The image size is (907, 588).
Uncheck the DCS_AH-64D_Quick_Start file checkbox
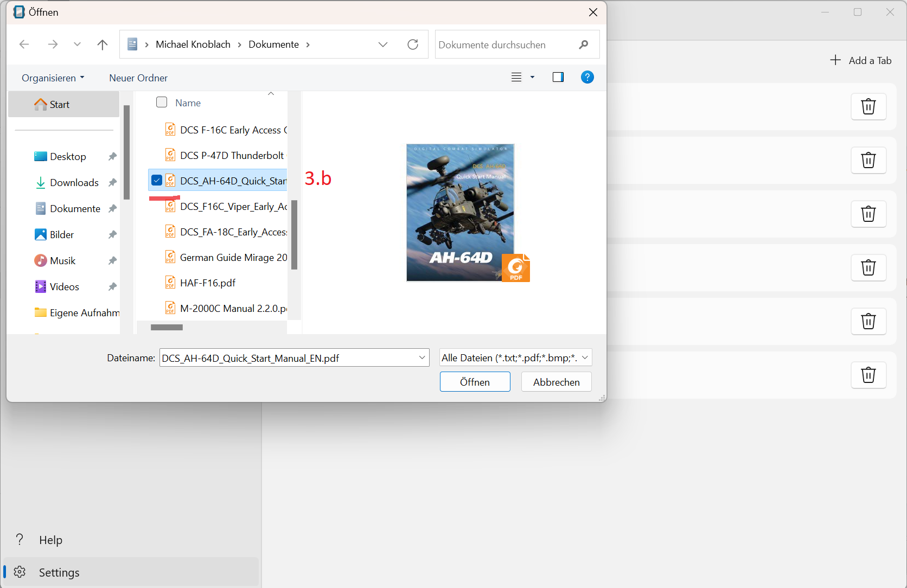pos(157,180)
